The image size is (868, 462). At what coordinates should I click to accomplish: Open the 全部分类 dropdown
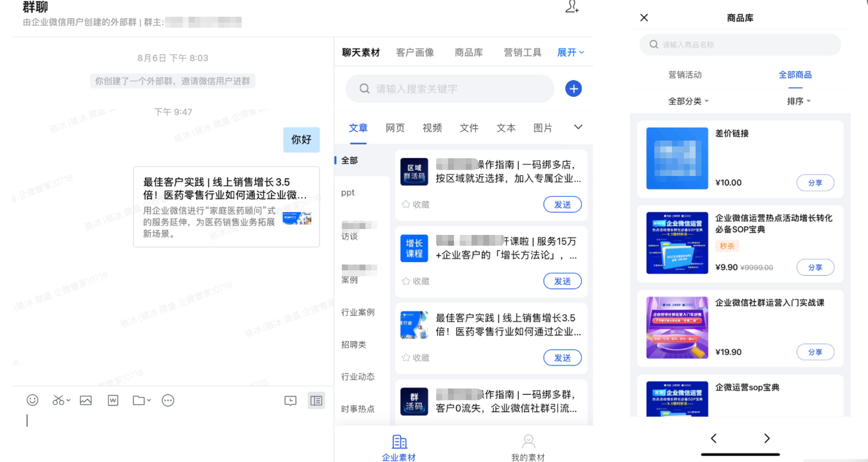tap(688, 101)
